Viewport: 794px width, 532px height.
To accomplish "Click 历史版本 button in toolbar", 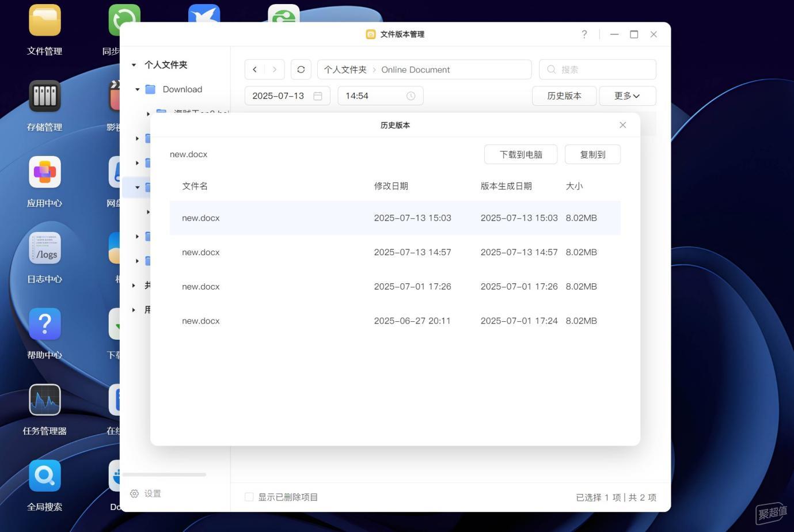I will (564, 96).
